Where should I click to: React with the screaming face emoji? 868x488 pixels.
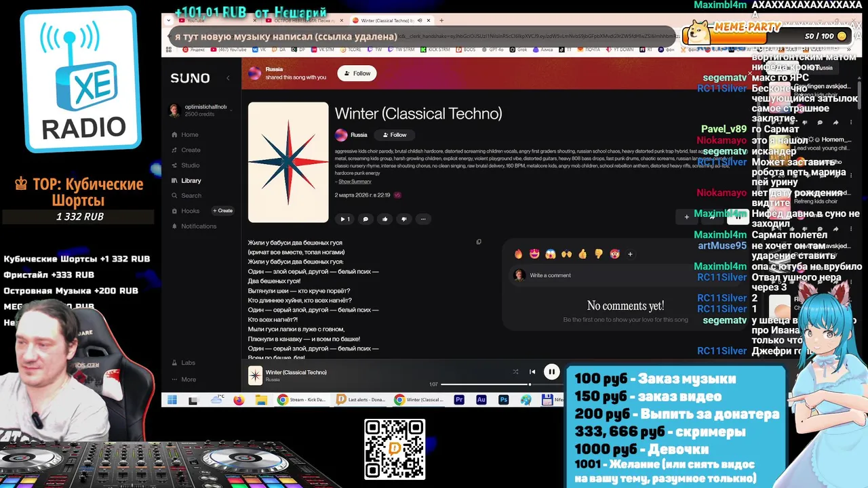tap(551, 254)
